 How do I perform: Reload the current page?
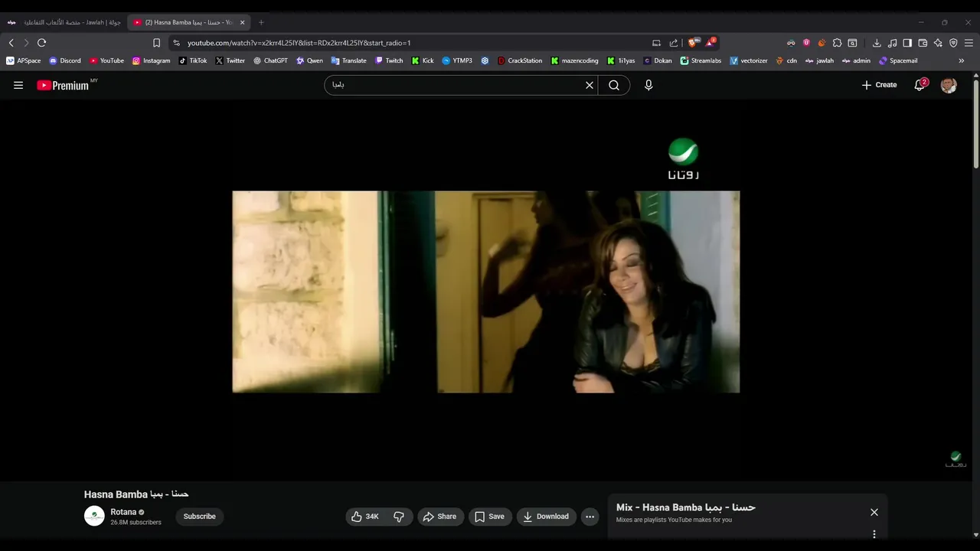[42, 43]
